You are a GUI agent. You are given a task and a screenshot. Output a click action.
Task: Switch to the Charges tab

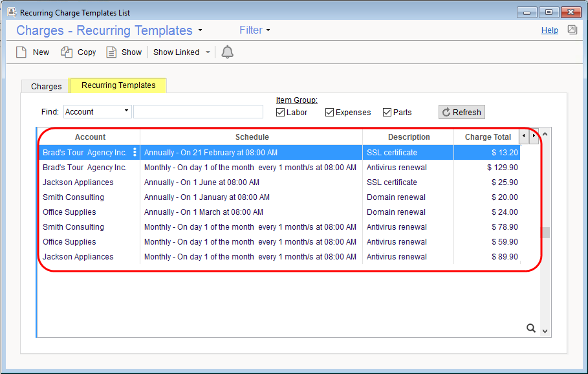click(x=46, y=86)
